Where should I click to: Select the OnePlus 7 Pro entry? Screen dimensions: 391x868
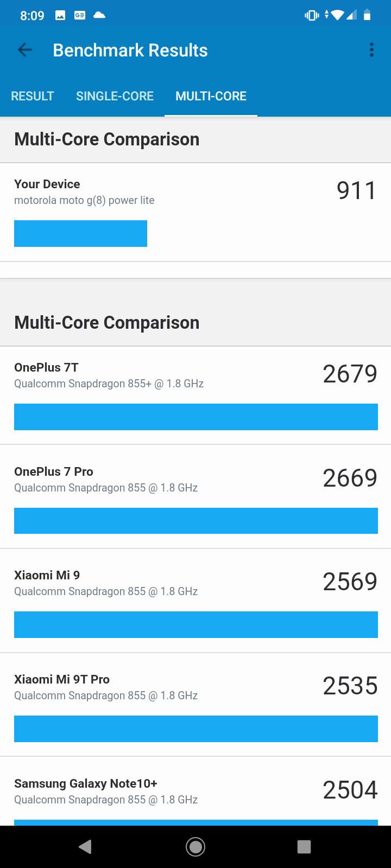[195, 497]
